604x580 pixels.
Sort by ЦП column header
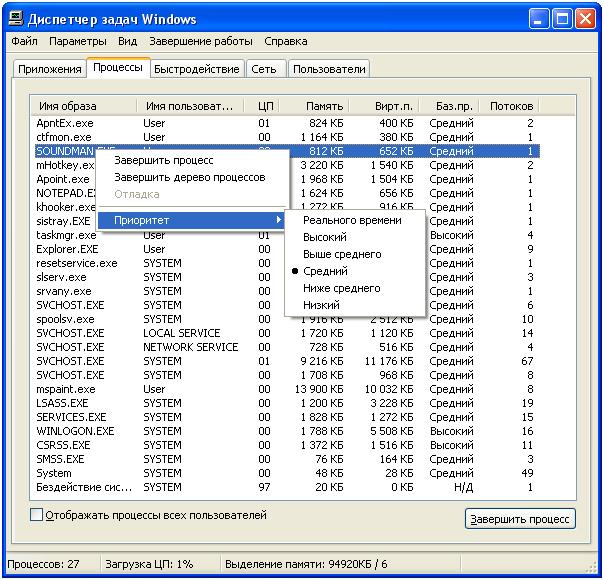click(x=262, y=106)
